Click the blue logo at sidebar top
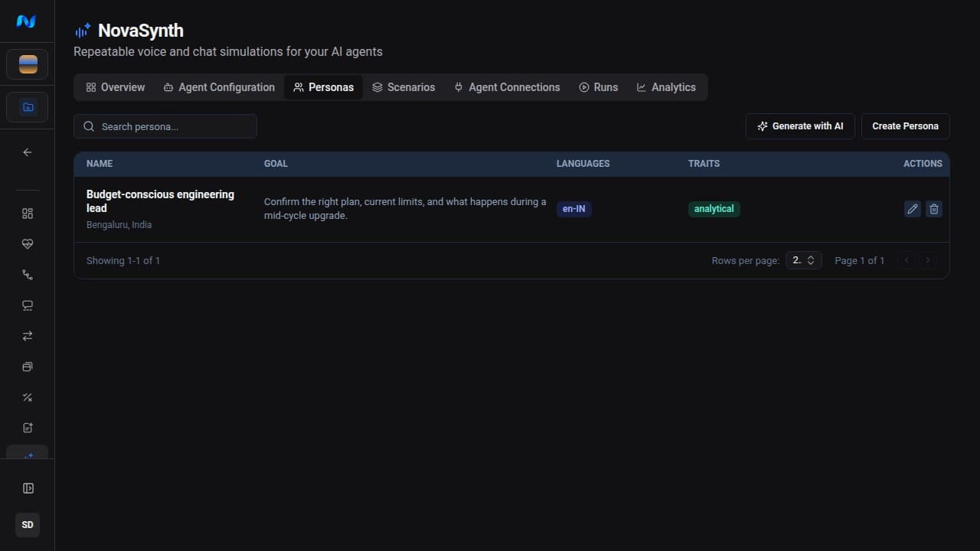This screenshot has height=551, width=980. point(26,21)
